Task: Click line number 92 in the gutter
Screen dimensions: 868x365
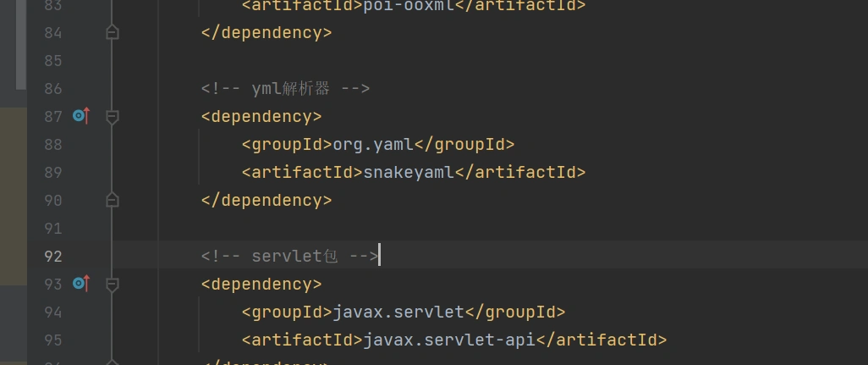Action: pyautogui.click(x=52, y=256)
